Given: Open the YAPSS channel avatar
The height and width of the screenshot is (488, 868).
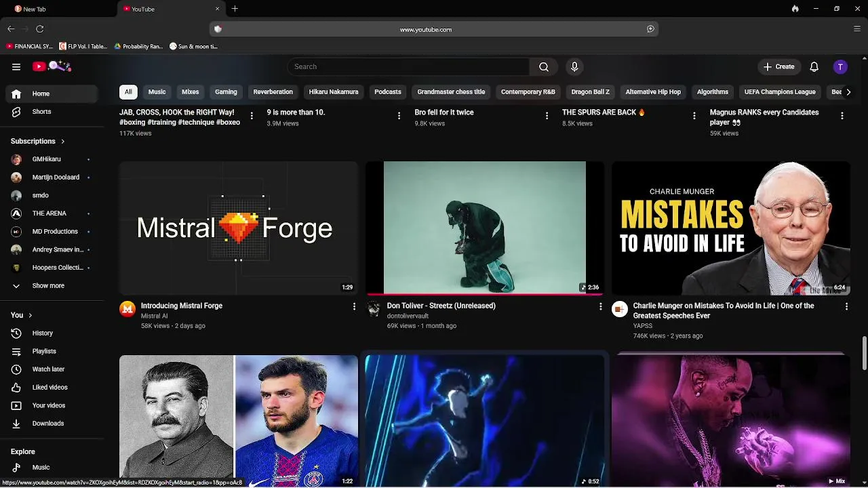Looking at the screenshot, I should [620, 309].
